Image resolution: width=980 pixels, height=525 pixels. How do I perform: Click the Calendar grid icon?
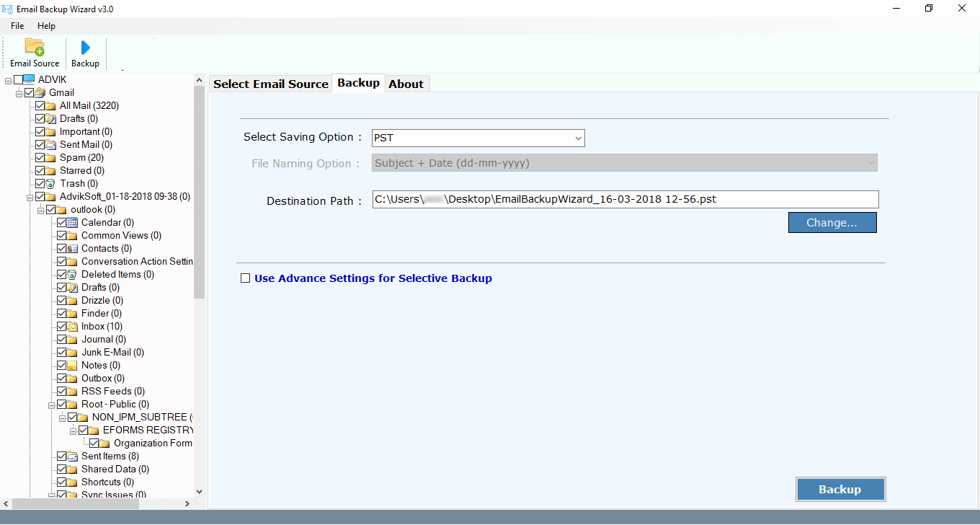pyautogui.click(x=72, y=222)
